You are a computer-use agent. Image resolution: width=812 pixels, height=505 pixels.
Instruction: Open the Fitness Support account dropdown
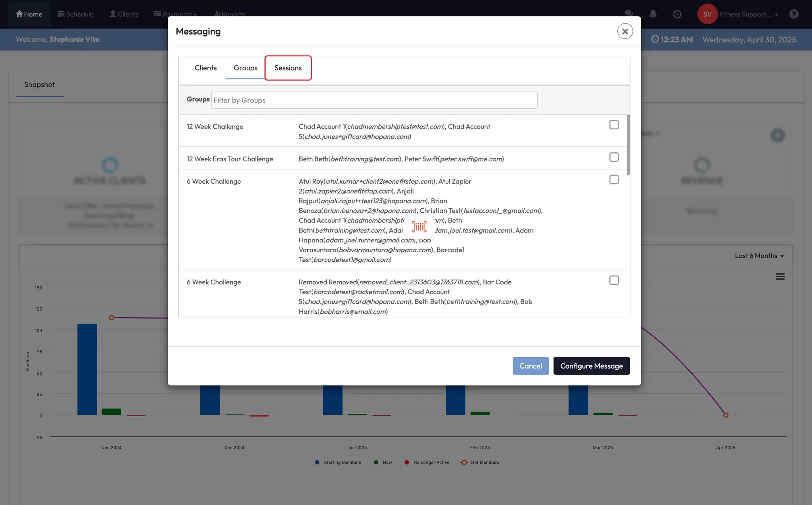pos(749,14)
